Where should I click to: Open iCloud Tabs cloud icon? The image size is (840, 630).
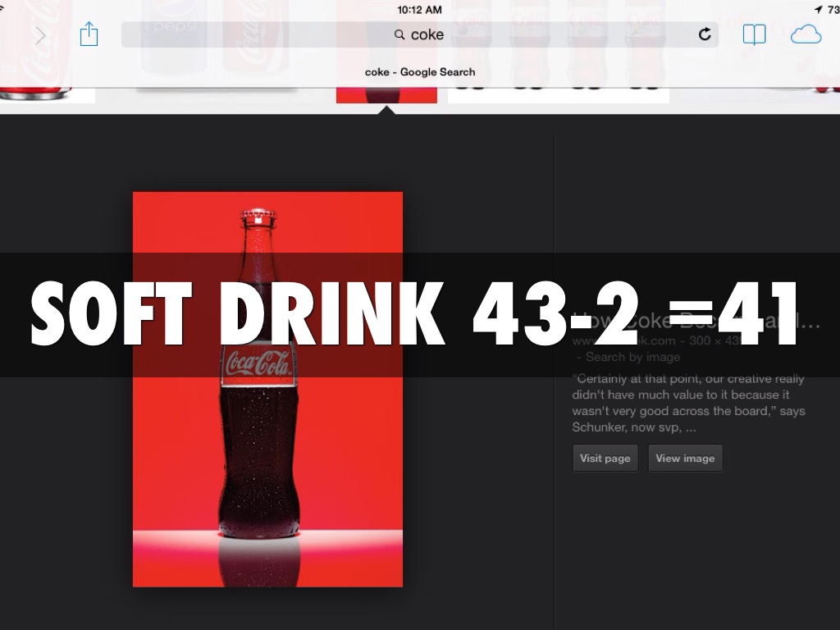(806, 34)
